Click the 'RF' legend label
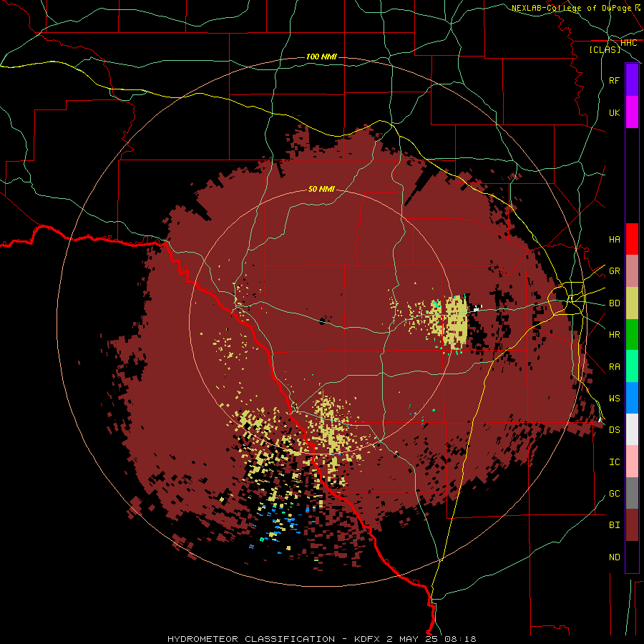The image size is (644, 644). tap(614, 81)
